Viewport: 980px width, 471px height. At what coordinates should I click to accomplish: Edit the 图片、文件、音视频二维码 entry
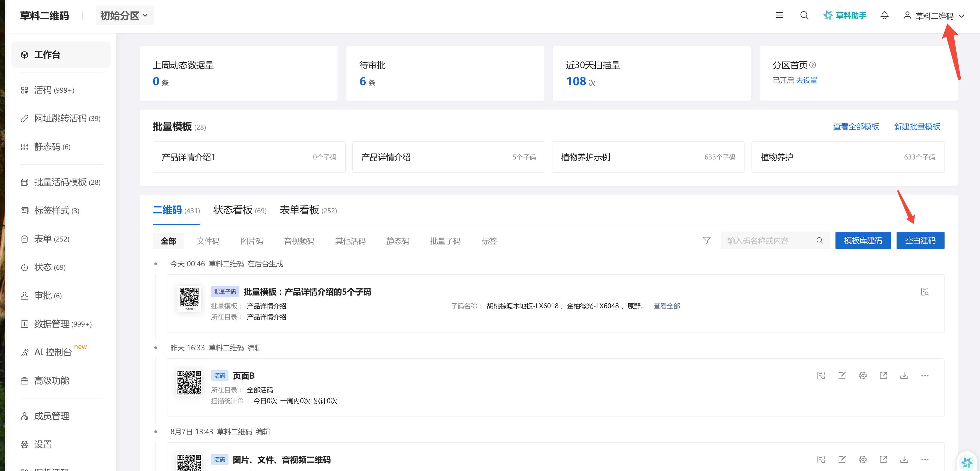[x=842, y=460]
